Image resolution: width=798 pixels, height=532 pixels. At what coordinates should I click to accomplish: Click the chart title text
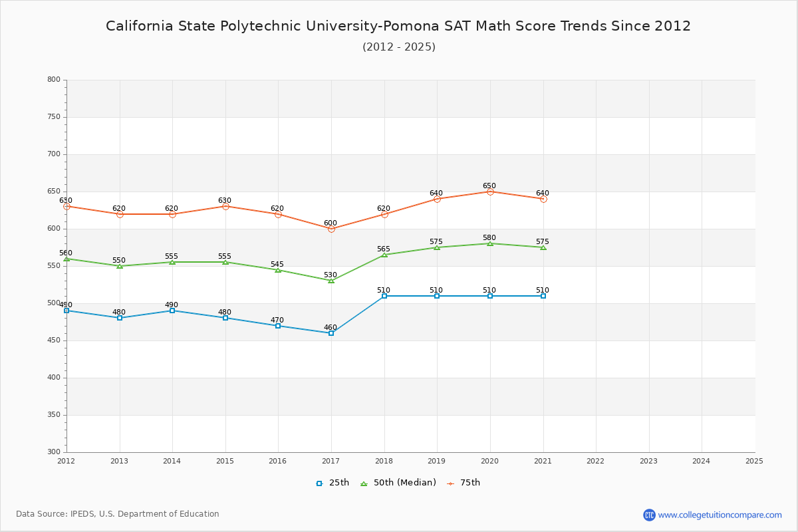[x=398, y=26]
